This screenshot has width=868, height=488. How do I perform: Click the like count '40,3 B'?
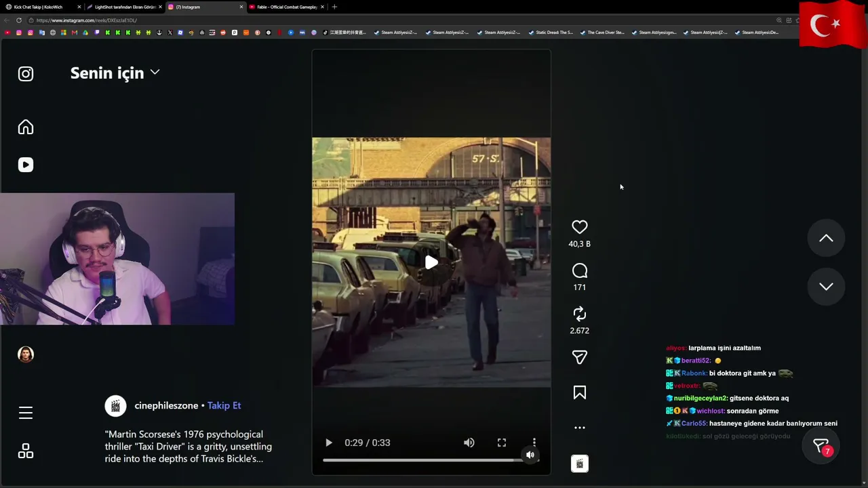click(x=580, y=244)
